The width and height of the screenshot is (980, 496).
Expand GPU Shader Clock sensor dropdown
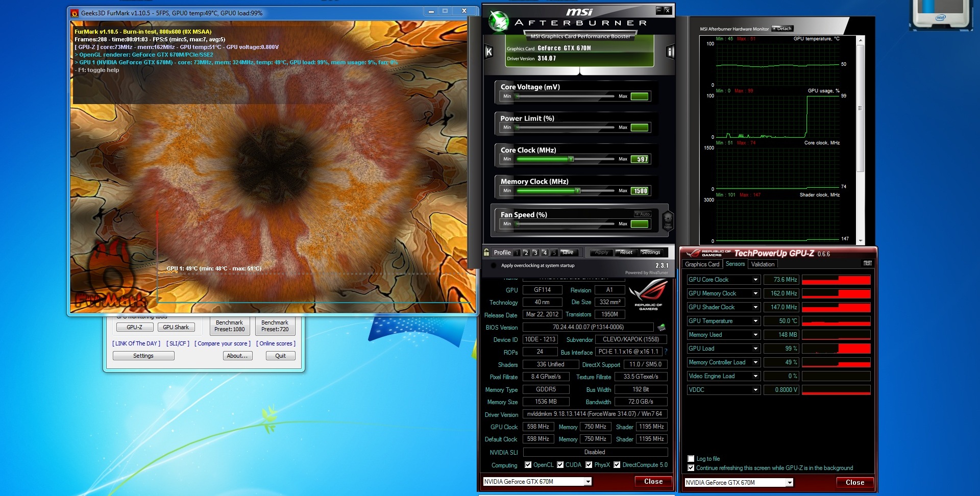756,307
